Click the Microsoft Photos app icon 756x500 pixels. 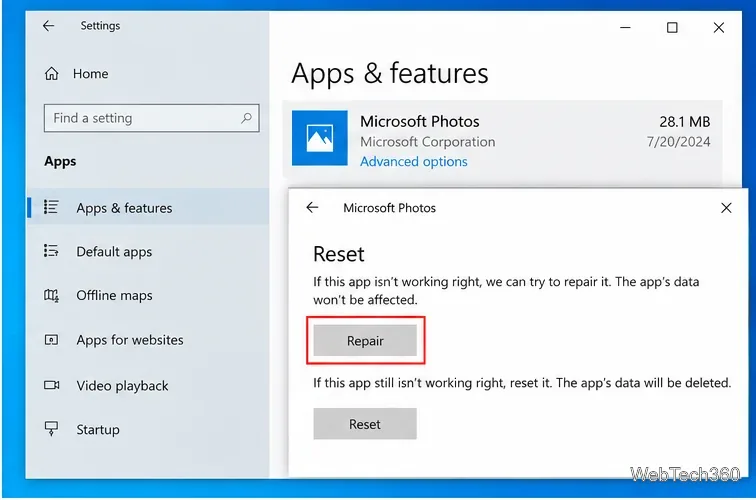tap(320, 138)
